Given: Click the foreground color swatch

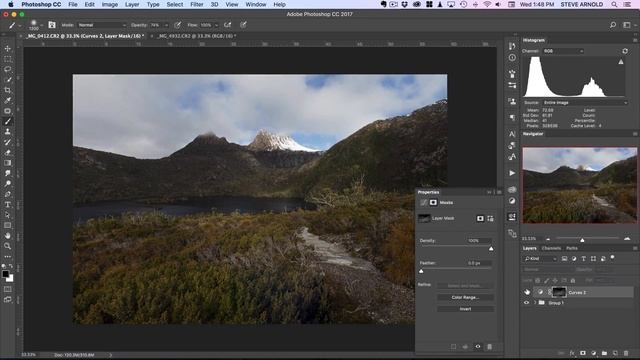Looking at the screenshot, I should click(5, 274).
